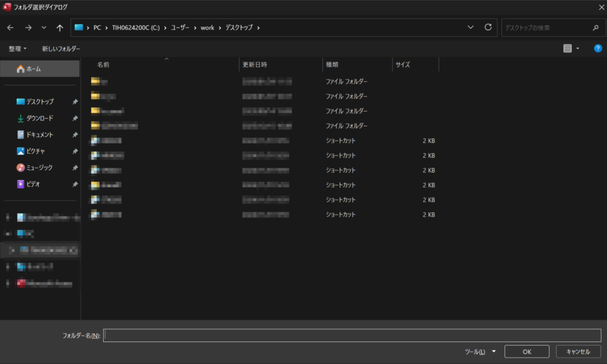Viewport: 607px width, 364px height.
Task: Open the 整理 menu
Action: tap(18, 49)
